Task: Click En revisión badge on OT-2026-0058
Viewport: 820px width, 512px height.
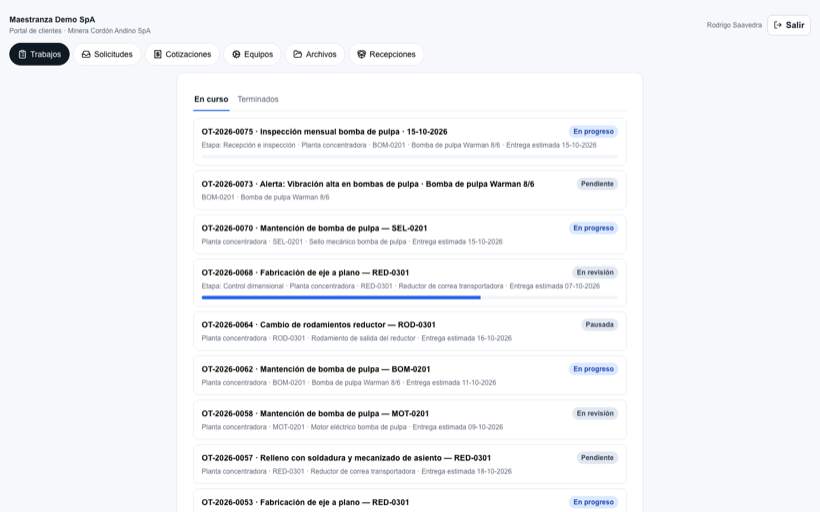Action: (x=595, y=414)
